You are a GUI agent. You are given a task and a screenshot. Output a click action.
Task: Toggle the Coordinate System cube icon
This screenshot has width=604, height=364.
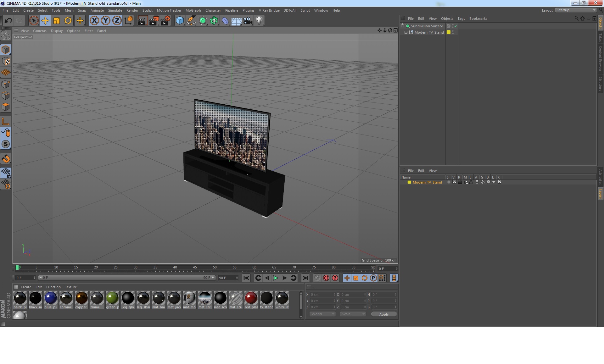tap(129, 21)
